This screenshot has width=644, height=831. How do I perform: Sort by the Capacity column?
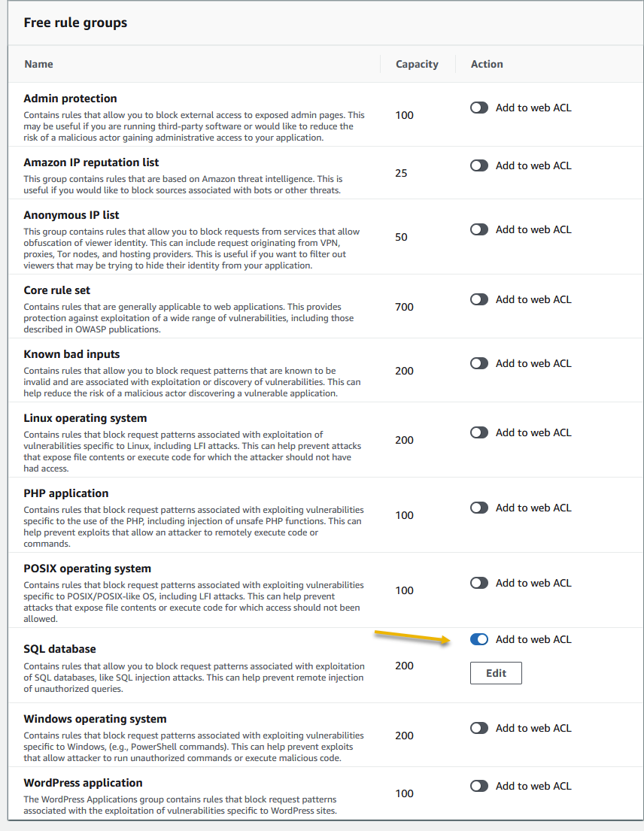(417, 64)
